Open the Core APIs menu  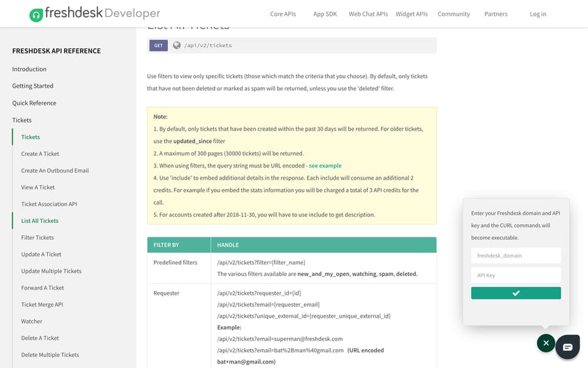(x=283, y=14)
